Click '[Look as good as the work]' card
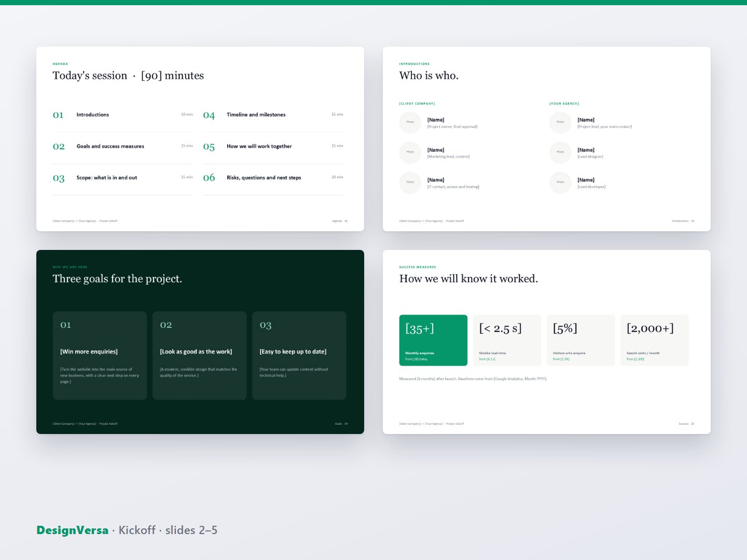 coord(199,356)
